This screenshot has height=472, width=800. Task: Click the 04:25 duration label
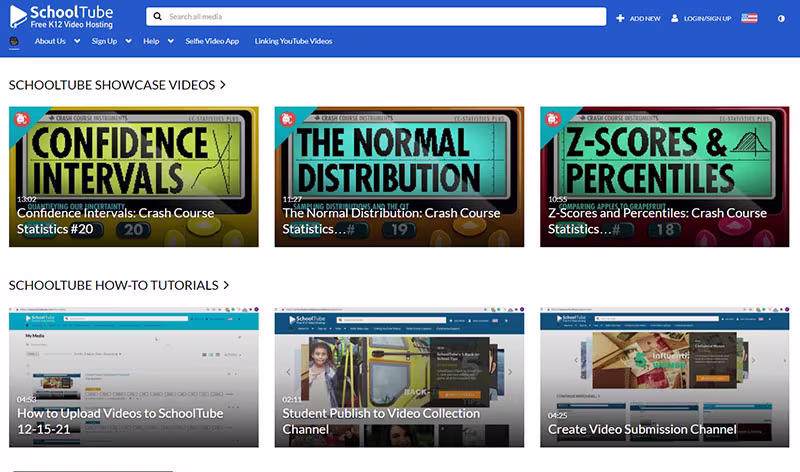point(558,415)
